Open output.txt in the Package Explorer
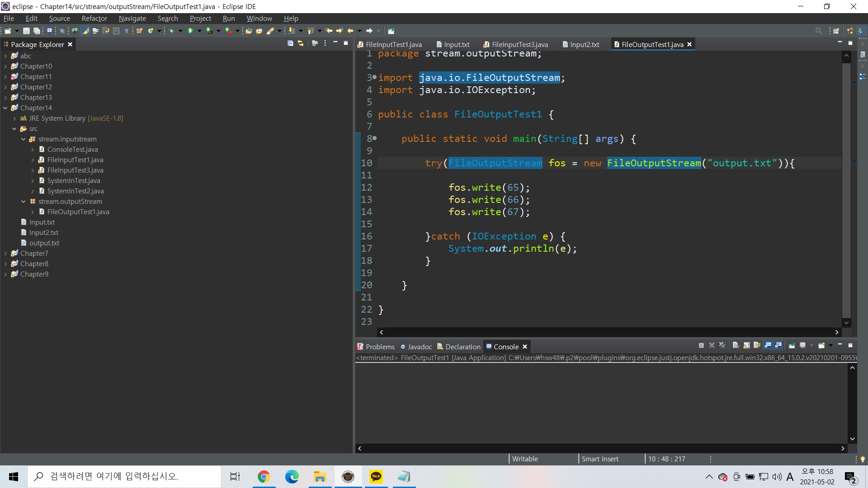 coord(44,243)
